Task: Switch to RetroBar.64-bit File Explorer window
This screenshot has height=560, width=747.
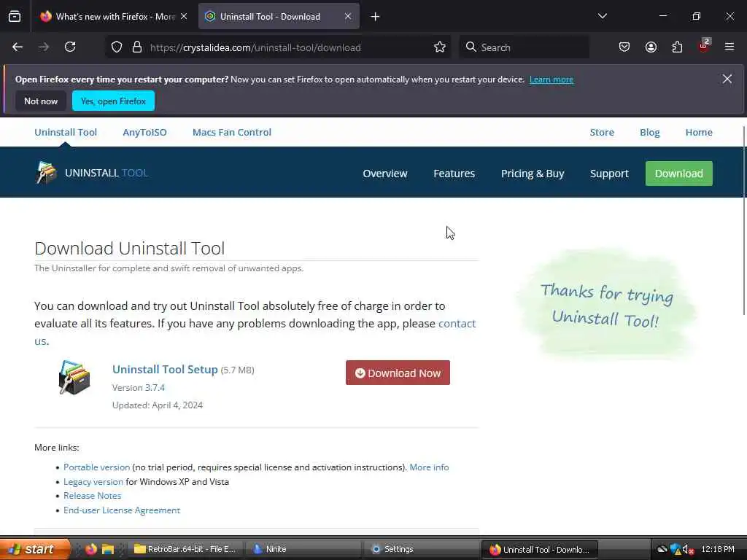Action: (185, 549)
